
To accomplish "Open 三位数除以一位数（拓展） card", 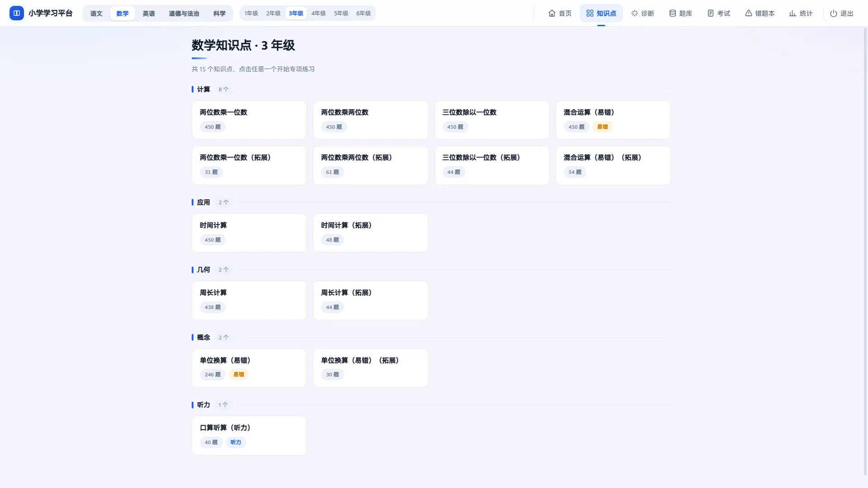I will 492,165.
